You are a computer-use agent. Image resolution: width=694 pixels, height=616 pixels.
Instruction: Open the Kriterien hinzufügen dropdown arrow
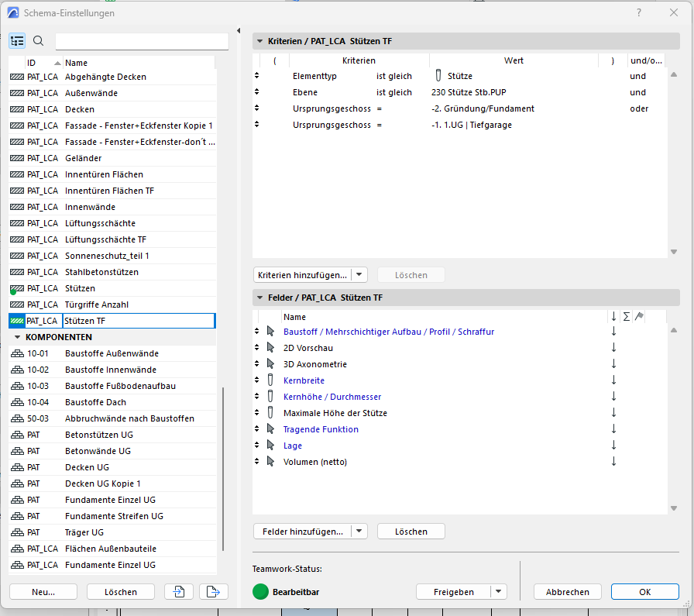359,274
